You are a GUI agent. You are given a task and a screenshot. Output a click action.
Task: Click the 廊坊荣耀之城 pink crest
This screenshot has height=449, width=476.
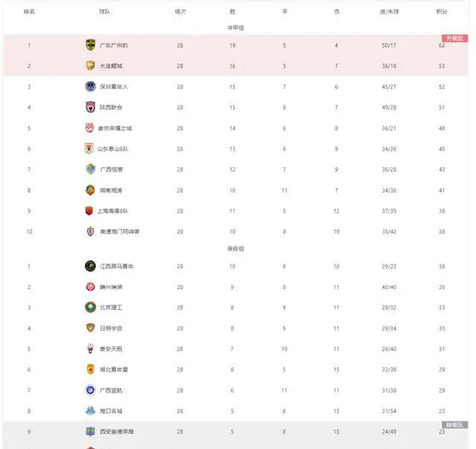pos(89,128)
